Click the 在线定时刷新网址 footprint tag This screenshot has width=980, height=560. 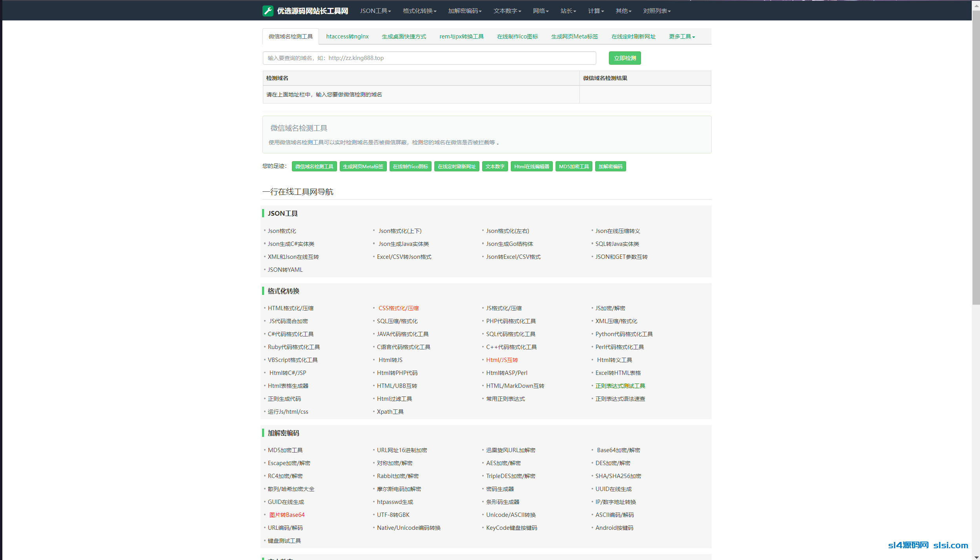coord(457,167)
